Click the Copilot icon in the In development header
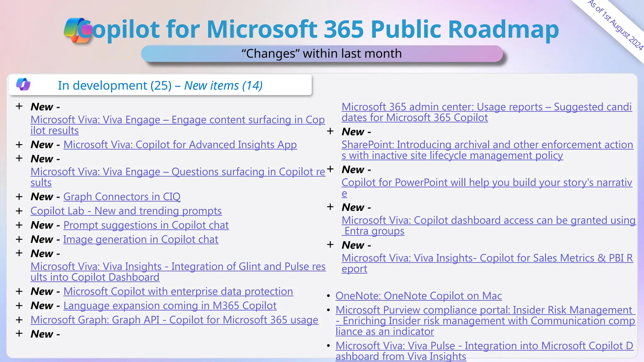This screenshot has height=362, width=644. coord(23,84)
